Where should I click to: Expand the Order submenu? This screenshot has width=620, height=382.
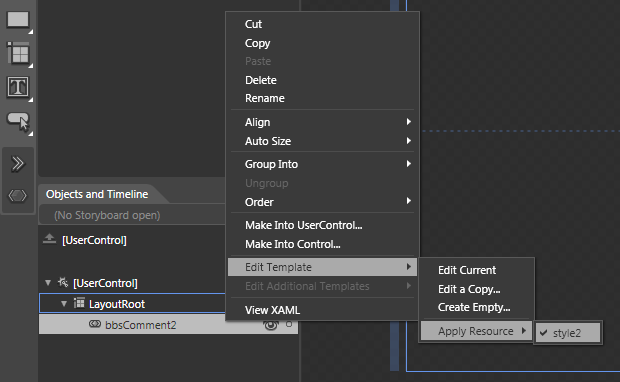click(323, 202)
